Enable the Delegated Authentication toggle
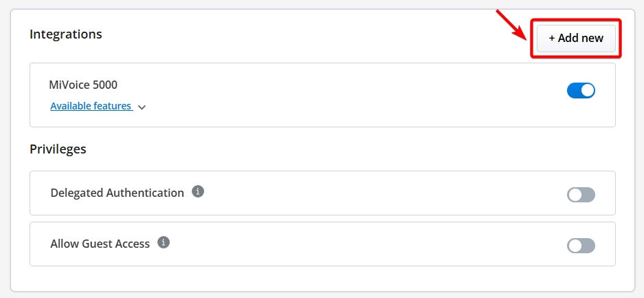The image size is (644, 298). (x=581, y=194)
